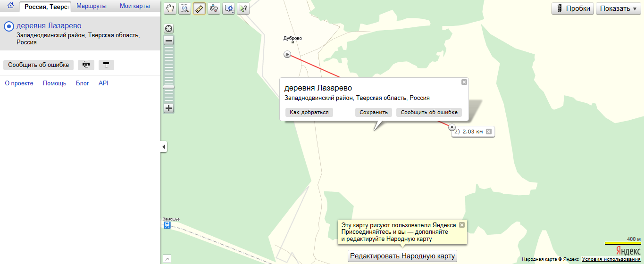Click the locate me compass button
Screen dimensions: 644x264
[169, 28]
